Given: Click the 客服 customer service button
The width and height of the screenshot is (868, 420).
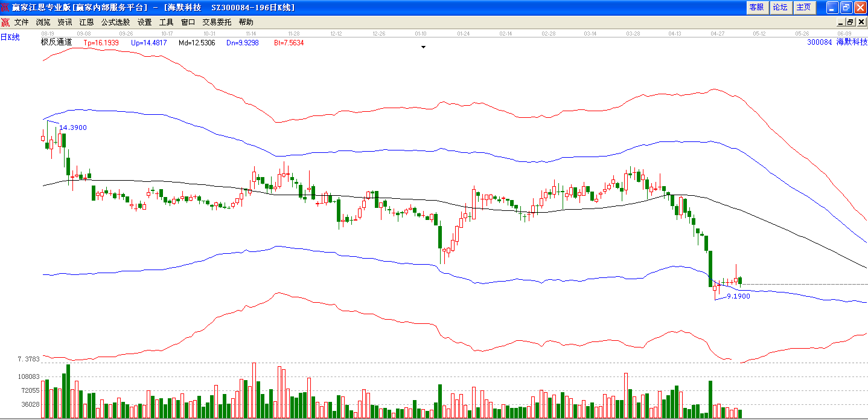Looking at the screenshot, I should pos(756,7).
